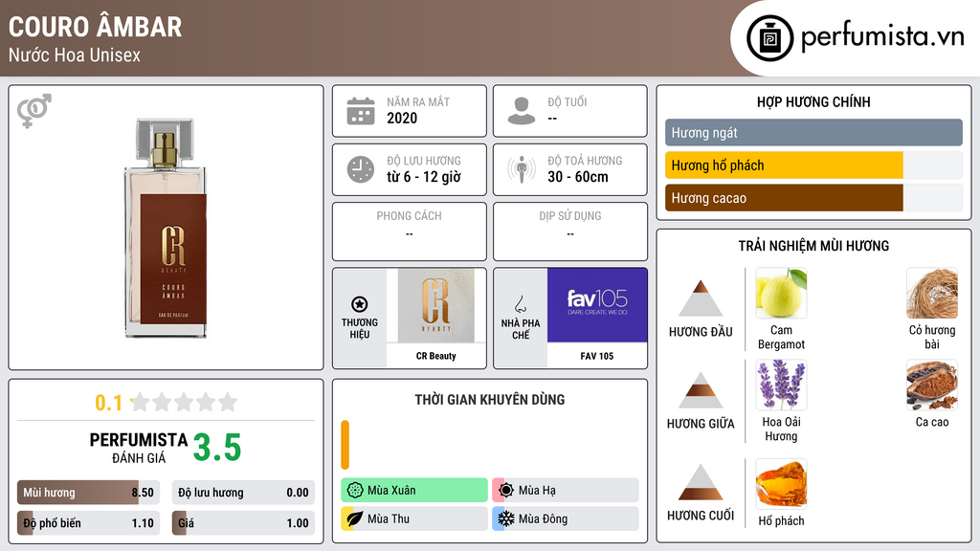Click the person icon beside Độ tuổi
This screenshot has width=980, height=551.
pos(522,111)
